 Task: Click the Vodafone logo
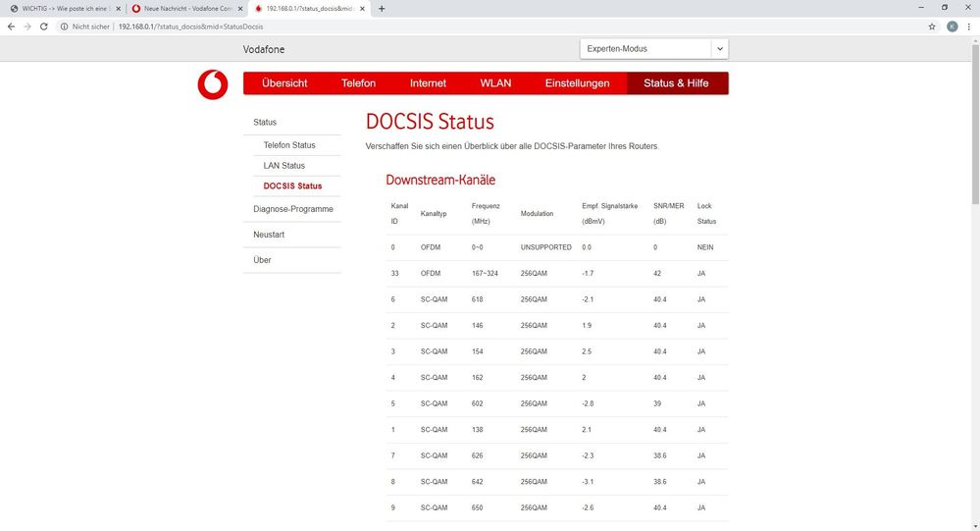click(x=213, y=84)
